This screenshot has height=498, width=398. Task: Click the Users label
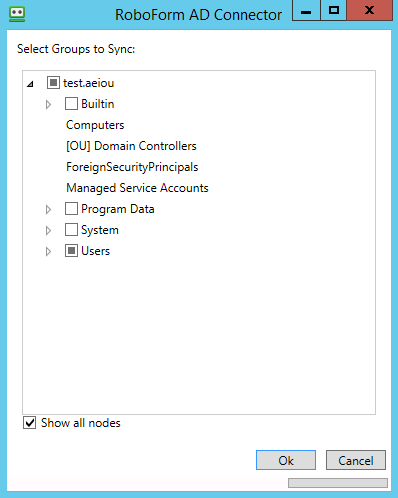coord(95,251)
